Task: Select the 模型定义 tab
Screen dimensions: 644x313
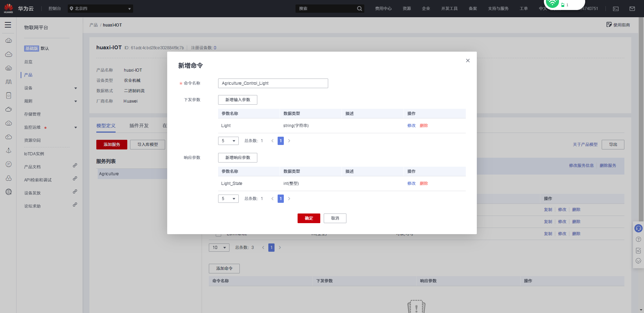Action: (106, 126)
